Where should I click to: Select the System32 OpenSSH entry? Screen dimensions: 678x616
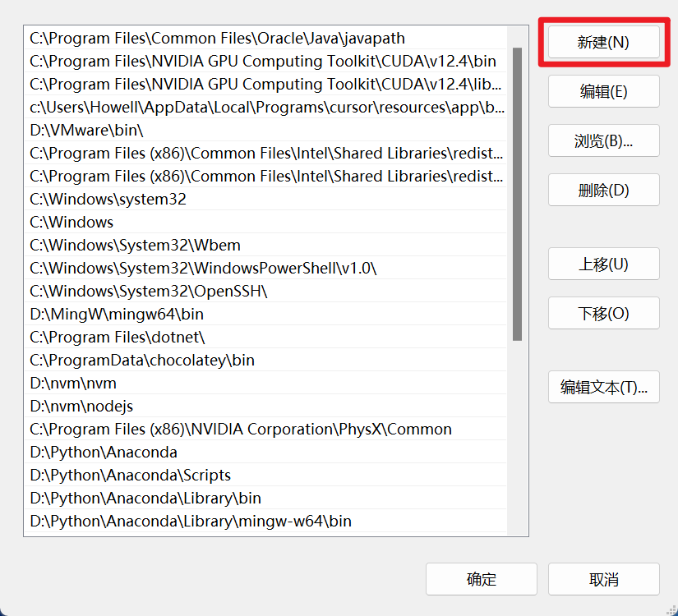click(149, 291)
